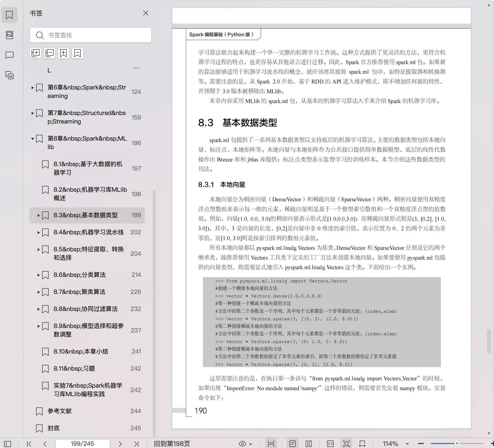Go to last page button
Image resolution: width=494 pixels, height=448 pixels.
point(136,444)
